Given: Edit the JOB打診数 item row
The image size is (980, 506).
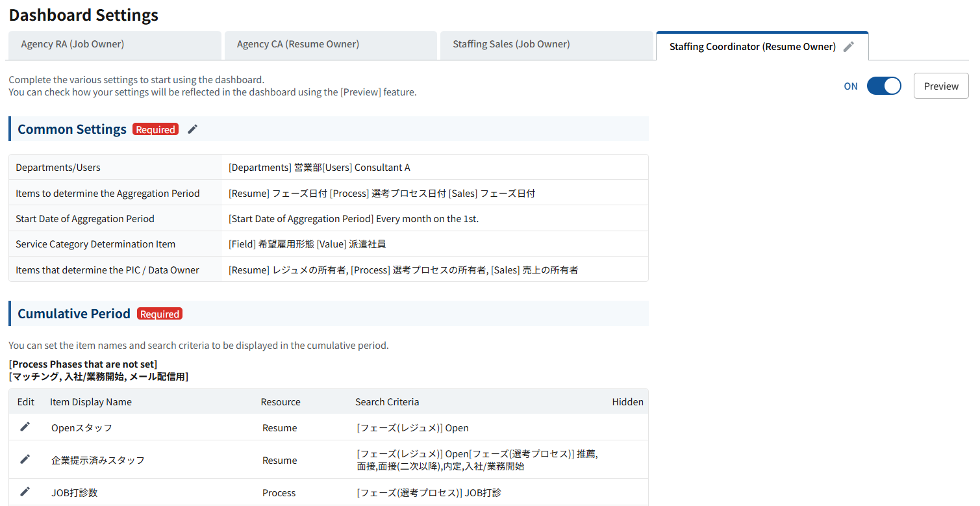Looking at the screenshot, I should [25, 492].
